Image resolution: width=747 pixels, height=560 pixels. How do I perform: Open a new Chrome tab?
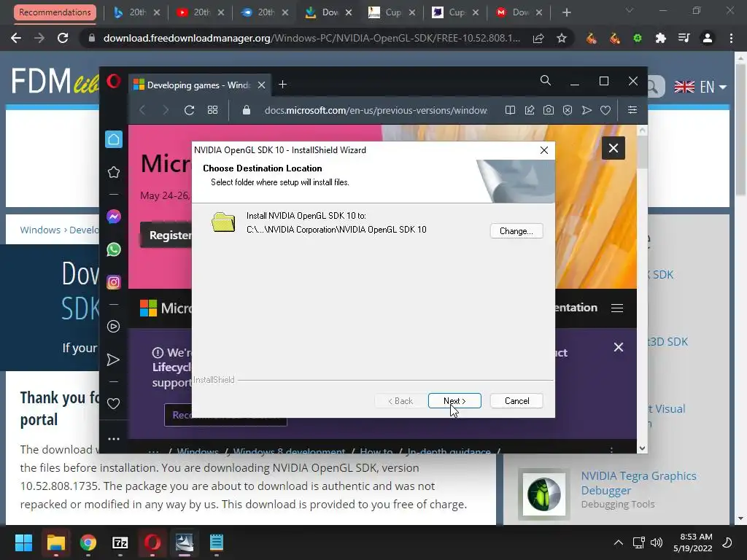[x=566, y=12]
